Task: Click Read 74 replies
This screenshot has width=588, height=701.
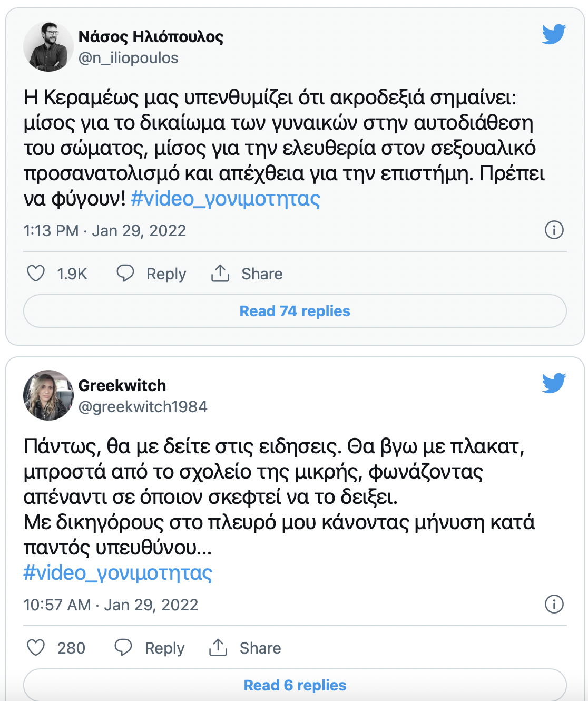Action: pos(294,311)
